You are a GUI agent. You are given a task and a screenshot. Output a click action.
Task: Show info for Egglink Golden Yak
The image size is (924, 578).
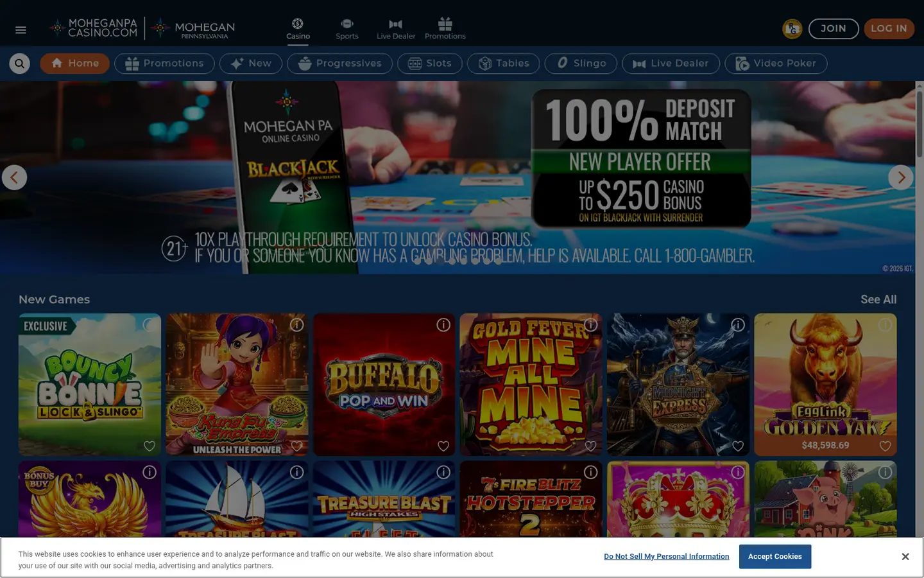(x=885, y=325)
